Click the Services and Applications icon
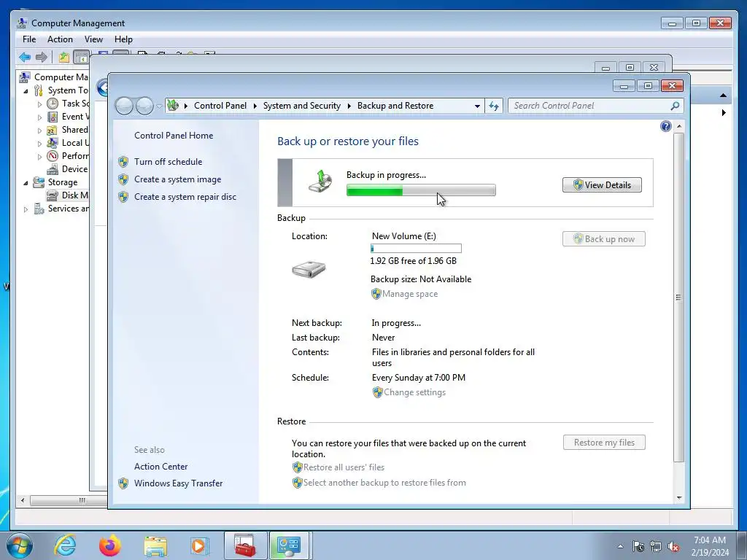 tap(39, 209)
